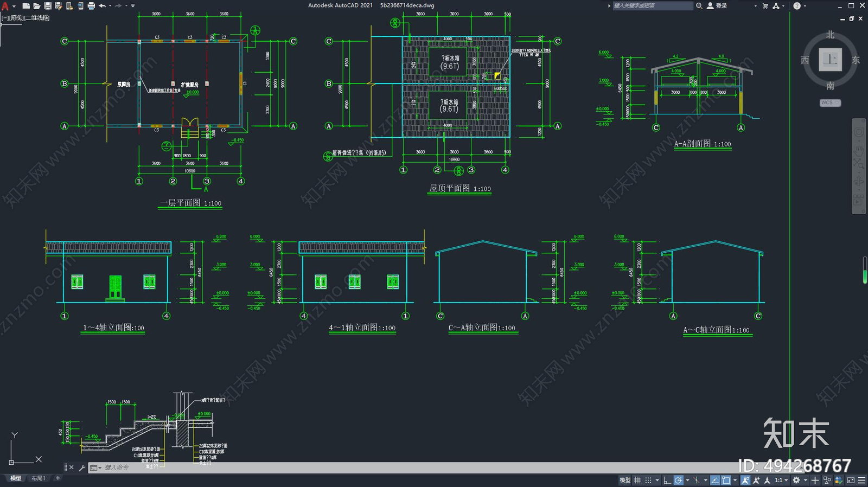Open command line customize wrench icon
This screenshot has width=868, height=487.
(x=82, y=467)
